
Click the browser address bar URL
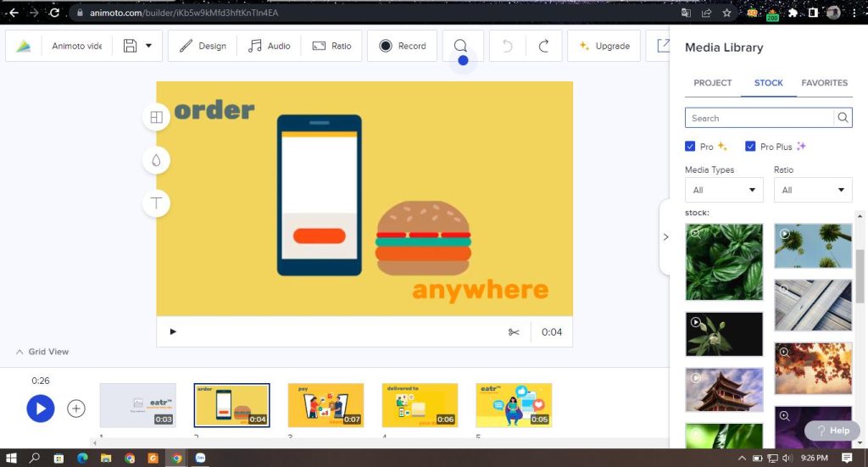tap(184, 13)
